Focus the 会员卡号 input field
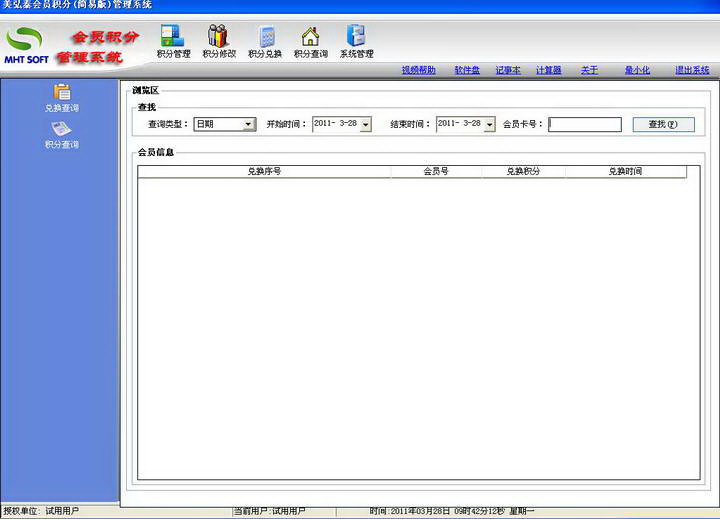 (585, 124)
